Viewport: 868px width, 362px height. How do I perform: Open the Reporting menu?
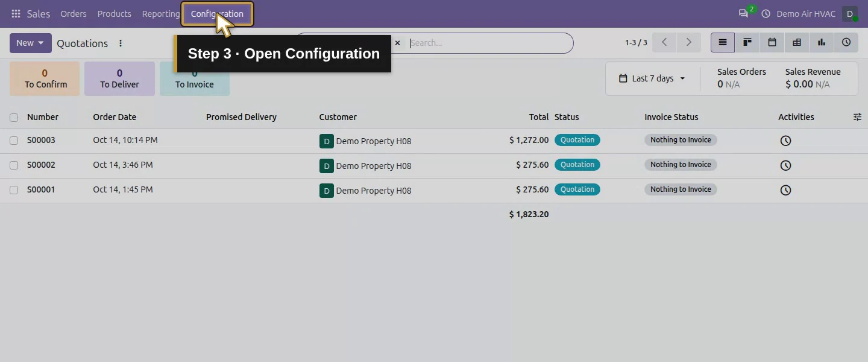161,14
